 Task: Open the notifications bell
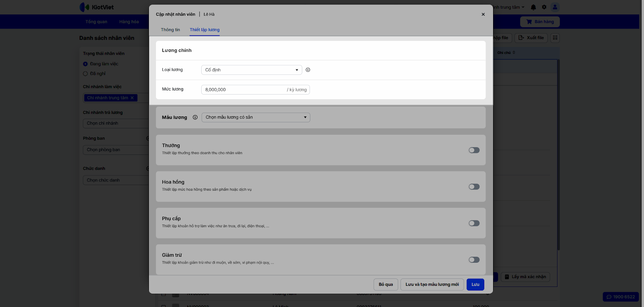[x=533, y=7]
